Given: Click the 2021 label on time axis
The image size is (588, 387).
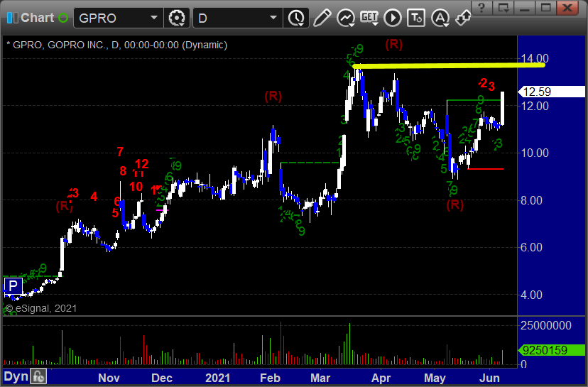Looking at the screenshot, I should point(218,378).
